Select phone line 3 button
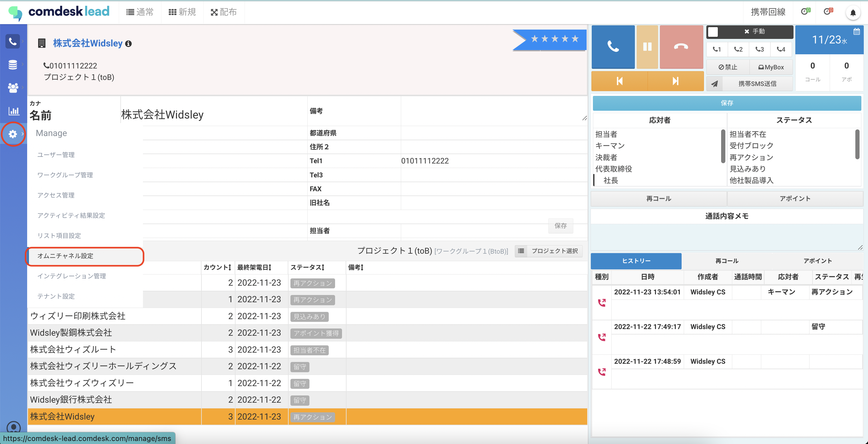Screen dimensions: 868x444 tap(759, 49)
